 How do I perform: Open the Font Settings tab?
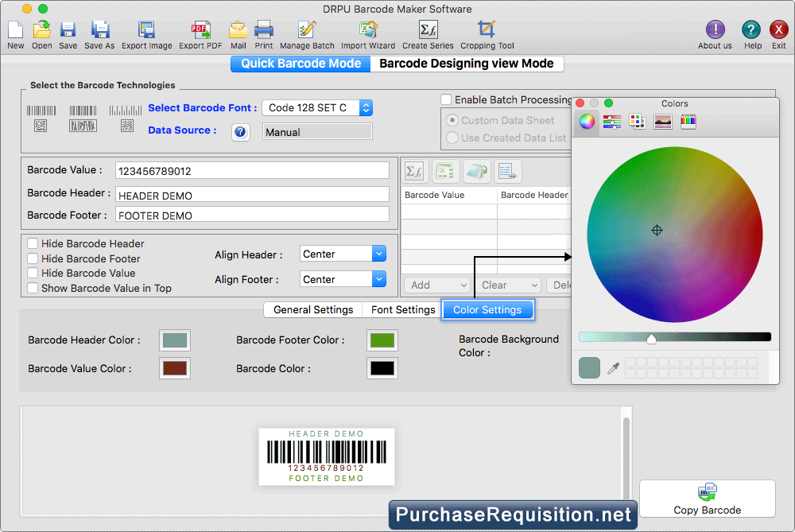coord(401,309)
